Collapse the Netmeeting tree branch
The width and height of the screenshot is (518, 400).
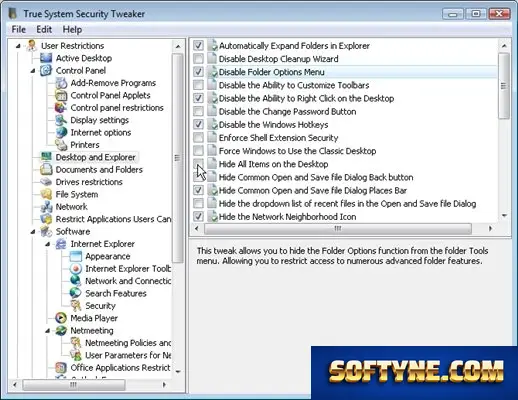point(48,331)
